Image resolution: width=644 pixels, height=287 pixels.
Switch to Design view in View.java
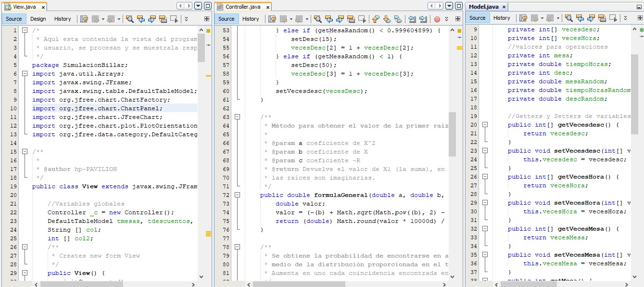pos(38,19)
